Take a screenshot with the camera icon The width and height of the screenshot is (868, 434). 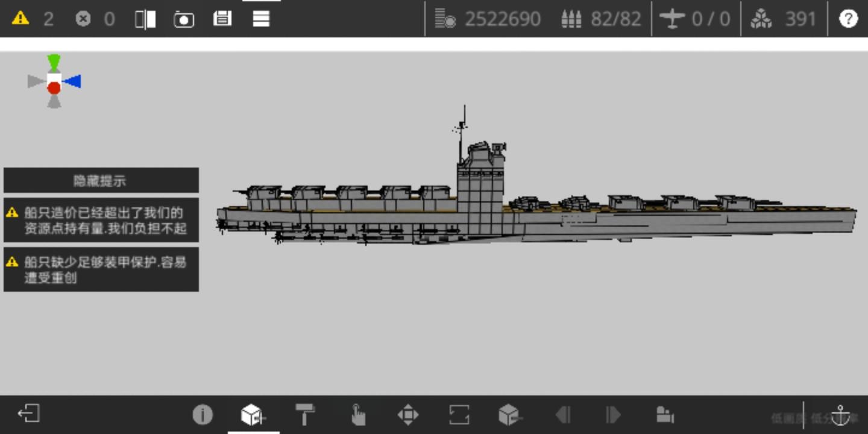coord(184,19)
